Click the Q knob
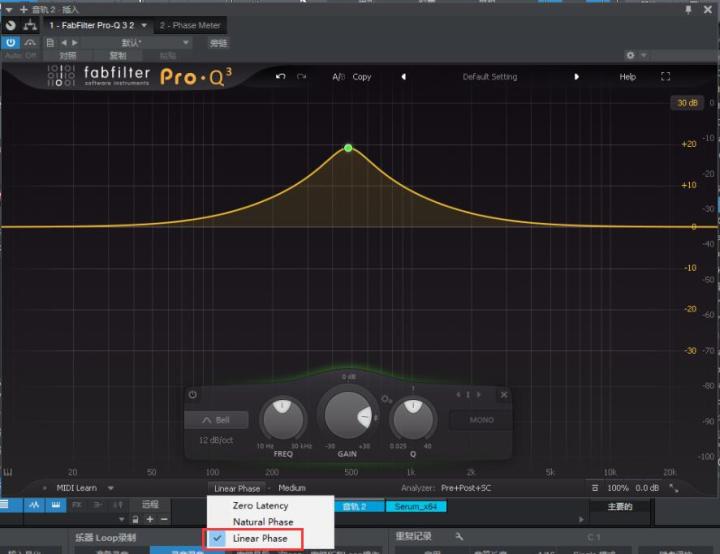Viewport: 720px width, 554px height. click(413, 418)
